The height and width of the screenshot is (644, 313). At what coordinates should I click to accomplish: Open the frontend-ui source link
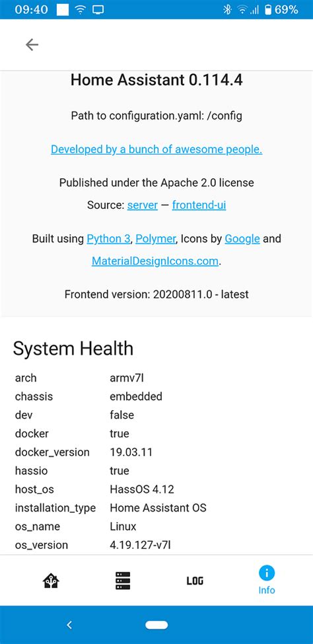click(x=199, y=205)
